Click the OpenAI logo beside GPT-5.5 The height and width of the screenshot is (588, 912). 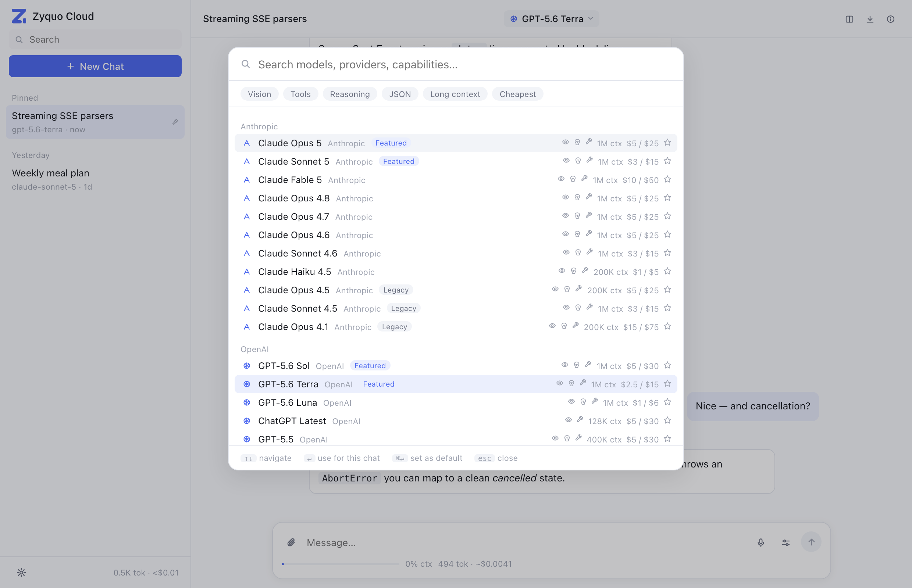click(x=247, y=440)
